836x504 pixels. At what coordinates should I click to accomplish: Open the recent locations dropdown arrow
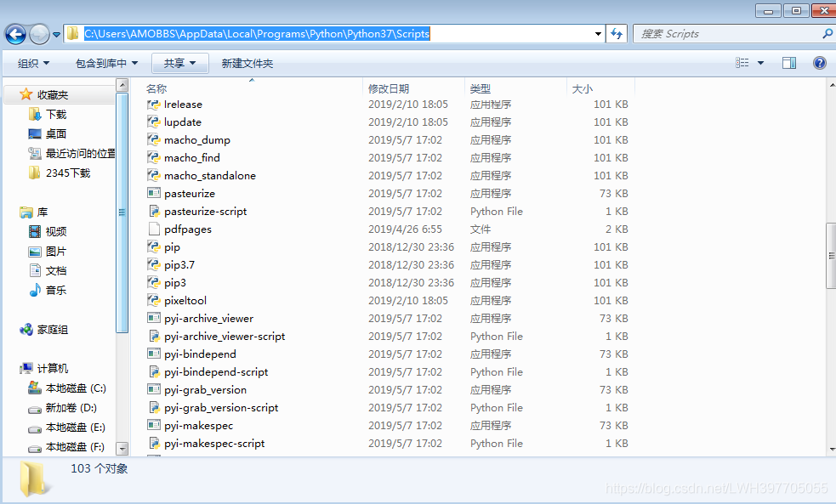point(56,35)
